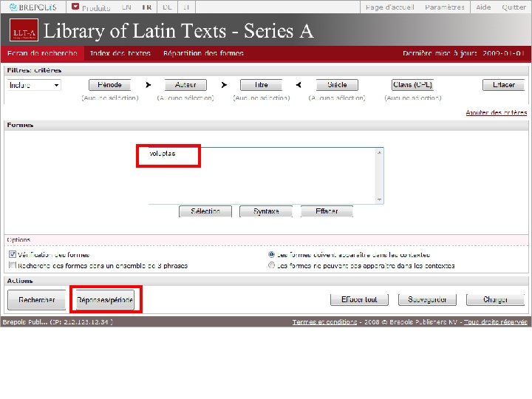
Task: Click arrow between Période and Auteur
Action: pos(149,85)
